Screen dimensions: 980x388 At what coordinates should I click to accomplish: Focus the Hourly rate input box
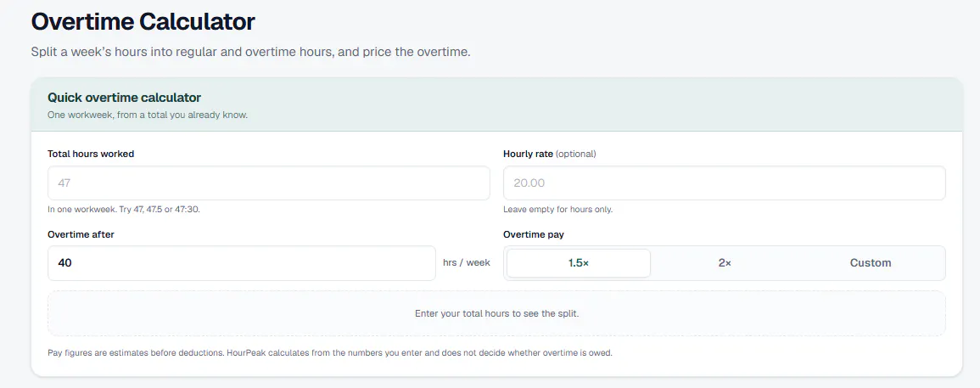pyautogui.click(x=725, y=183)
